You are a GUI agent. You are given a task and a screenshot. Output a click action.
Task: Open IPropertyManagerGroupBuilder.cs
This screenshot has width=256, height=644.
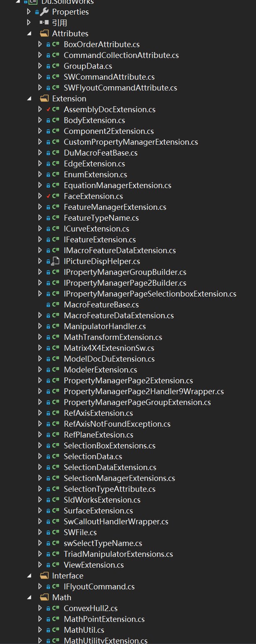(125, 272)
